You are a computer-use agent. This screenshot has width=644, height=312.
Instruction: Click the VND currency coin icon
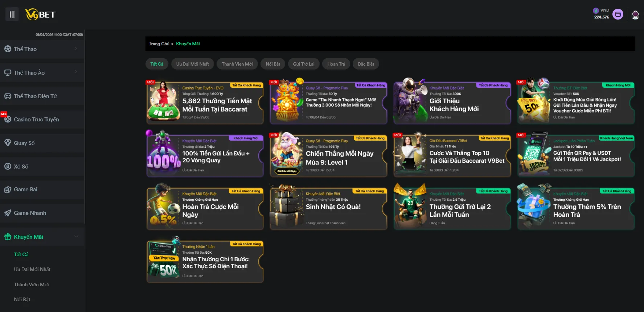coord(596,11)
